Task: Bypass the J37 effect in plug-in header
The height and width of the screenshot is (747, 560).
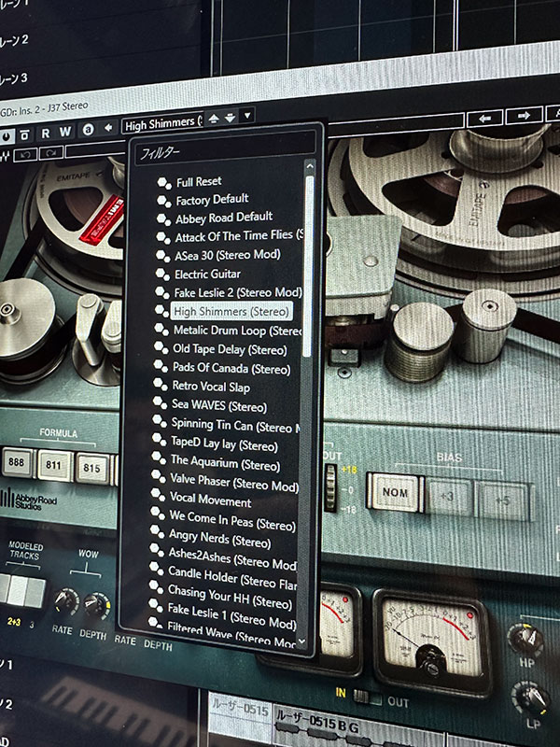Action: click(x=25, y=134)
